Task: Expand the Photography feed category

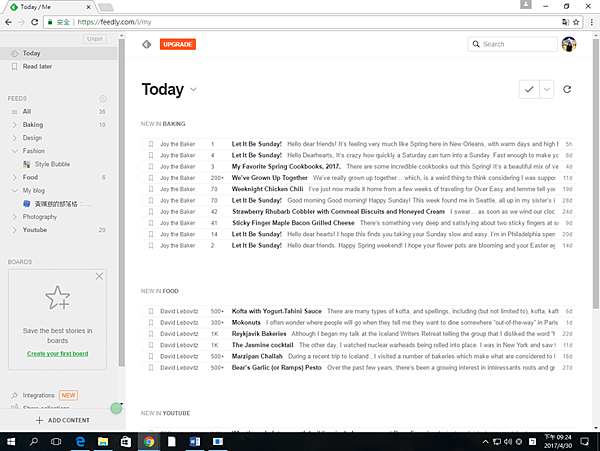Action: point(15,217)
